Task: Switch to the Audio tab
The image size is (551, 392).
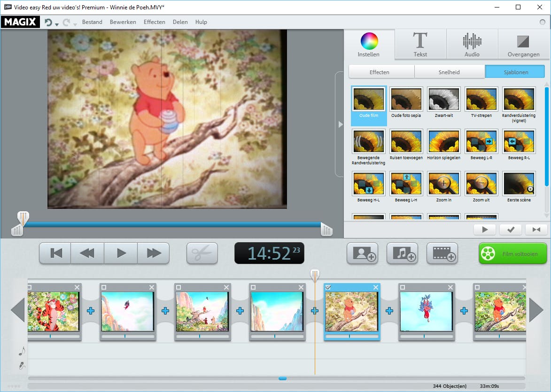Action: [x=472, y=44]
